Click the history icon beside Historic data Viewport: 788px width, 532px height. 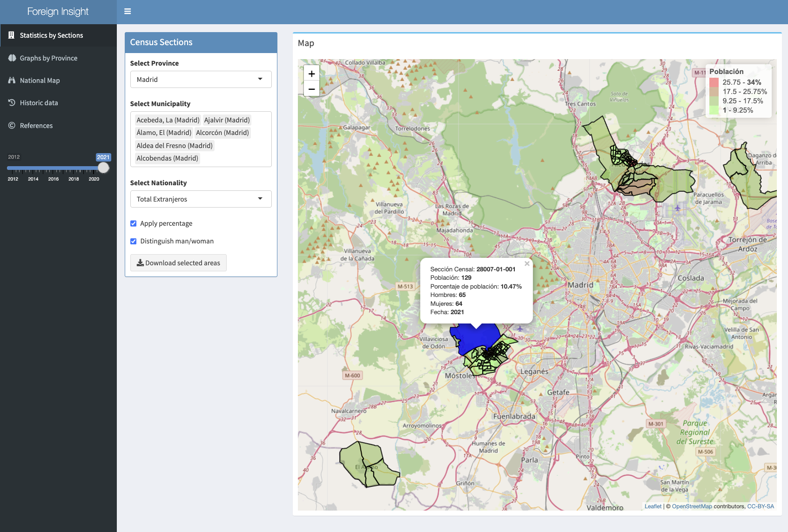12,103
